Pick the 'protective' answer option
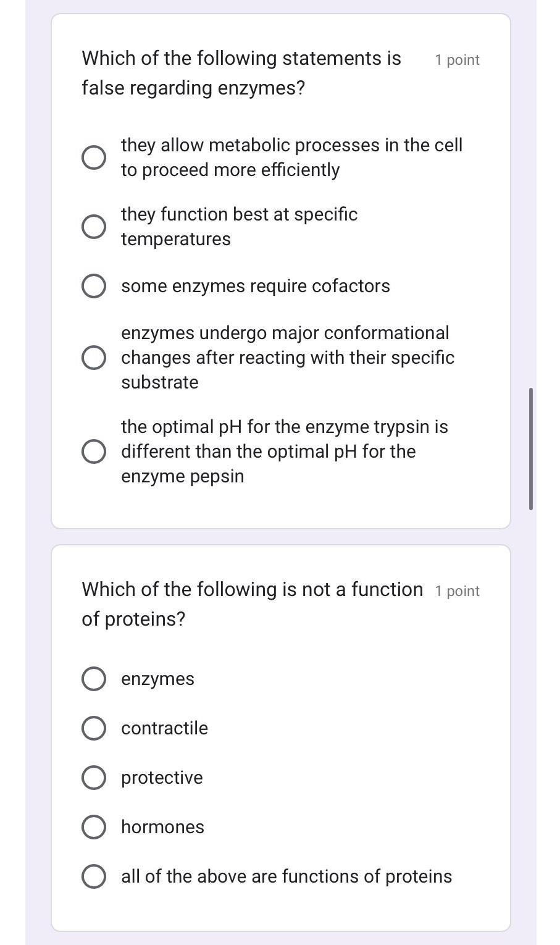The width and height of the screenshot is (560, 945). click(x=93, y=778)
